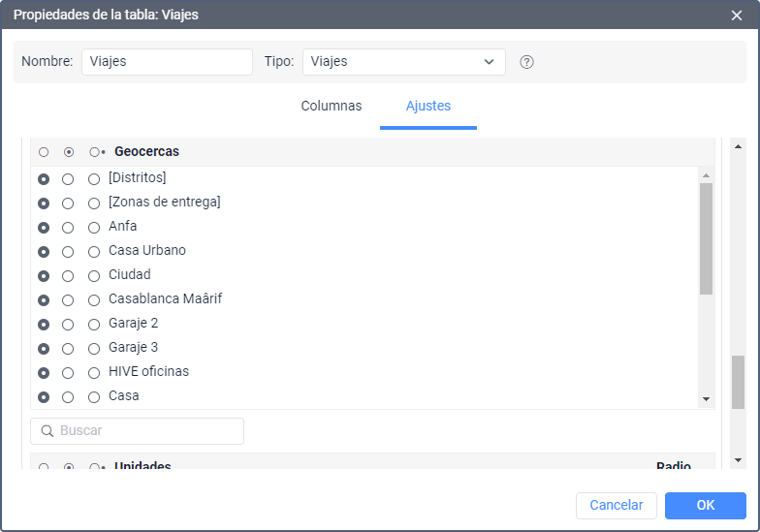Select third radio for HIVE oficinas
Viewport: 760px width, 532px height.
(x=94, y=373)
